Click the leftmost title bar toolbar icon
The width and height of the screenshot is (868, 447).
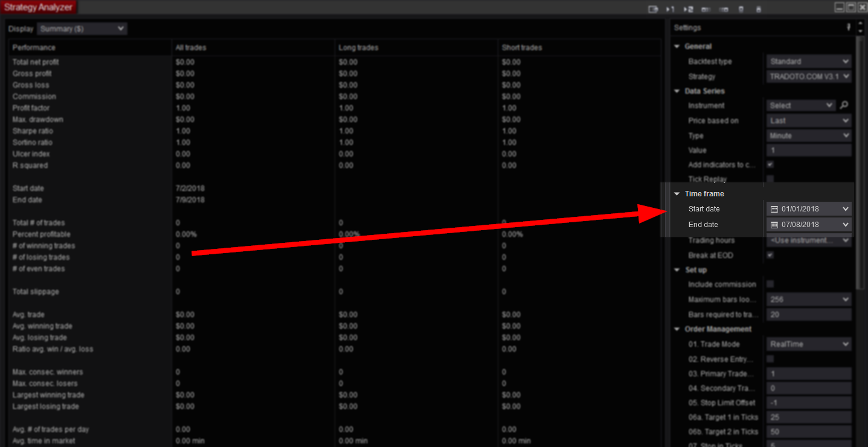[652, 9]
